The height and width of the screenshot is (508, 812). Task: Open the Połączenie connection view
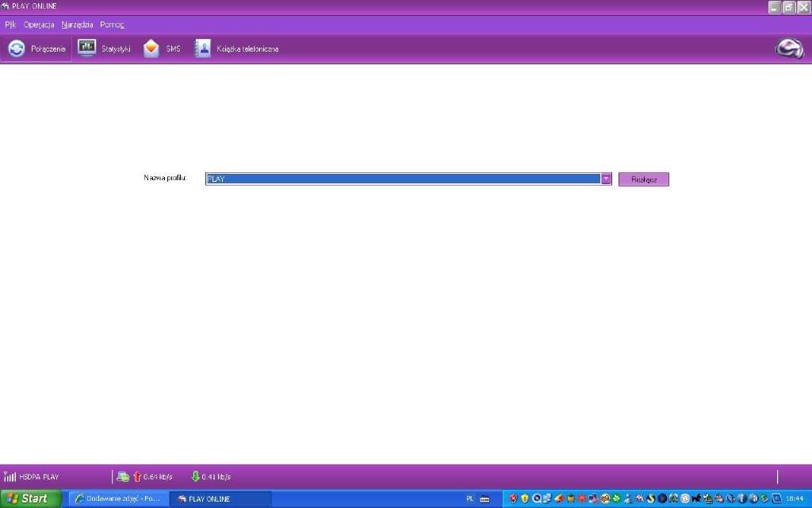[x=36, y=48]
